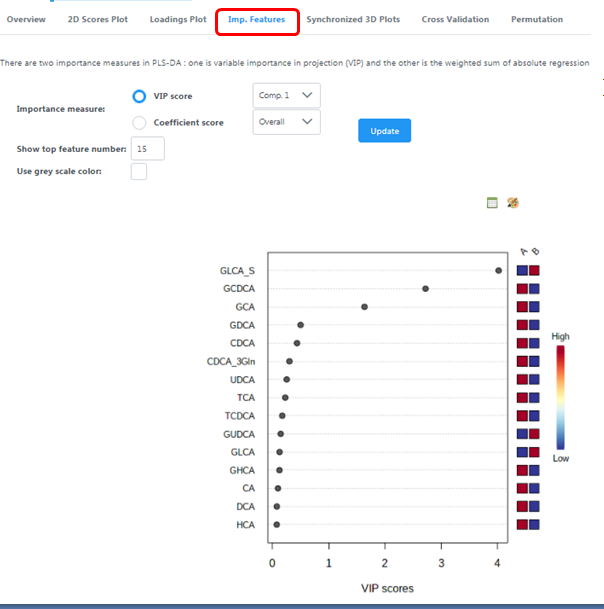Viewport: 604px width, 609px height.
Task: Select the Coefficient score radio button
Action: tap(140, 122)
